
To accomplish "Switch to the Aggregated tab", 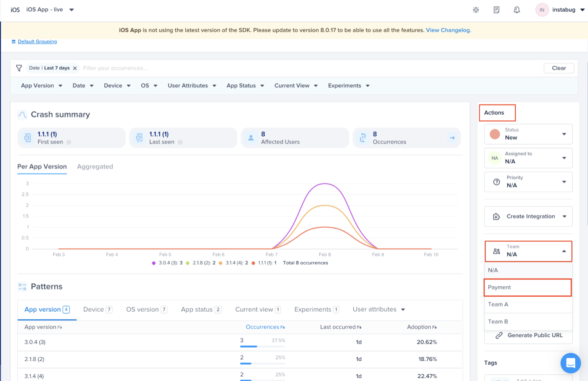I will (x=95, y=167).
